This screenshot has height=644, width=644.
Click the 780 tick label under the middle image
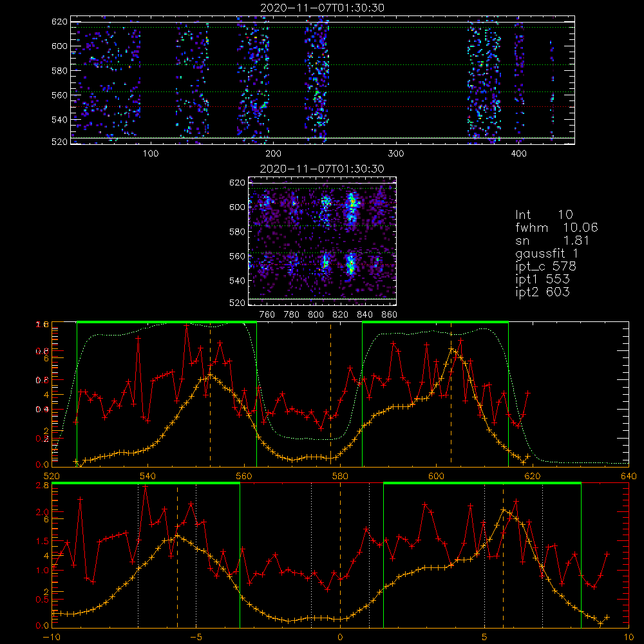[x=292, y=315]
